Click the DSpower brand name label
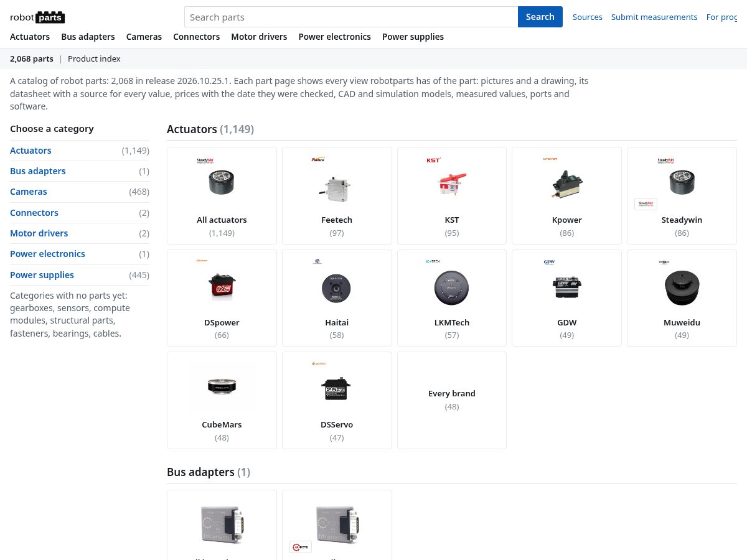 pos(222,322)
